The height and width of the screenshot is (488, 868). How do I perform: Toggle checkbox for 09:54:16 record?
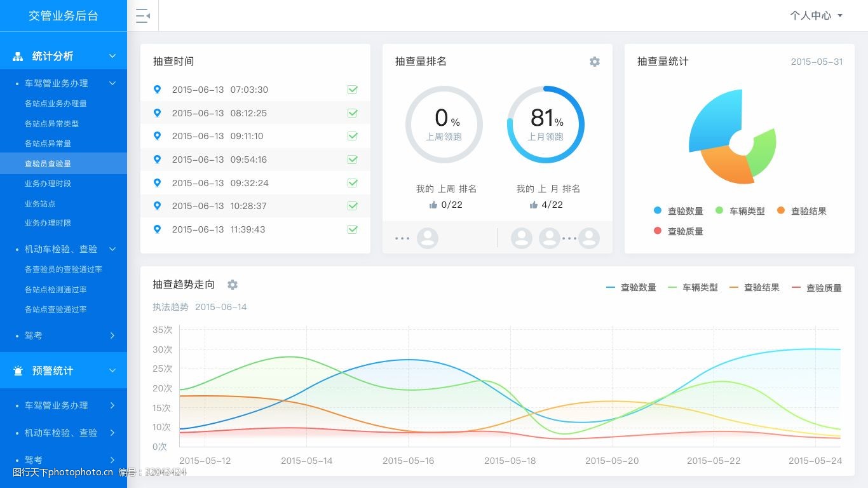[353, 159]
